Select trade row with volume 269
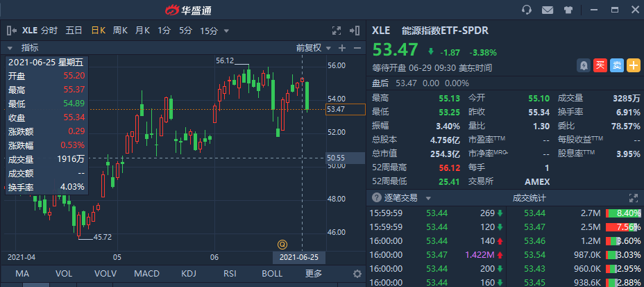This screenshot has width=644, height=287. coord(437,213)
